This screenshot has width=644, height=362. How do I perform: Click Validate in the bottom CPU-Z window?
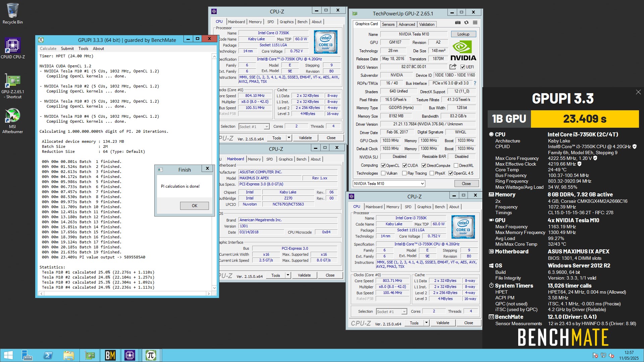coord(443,323)
